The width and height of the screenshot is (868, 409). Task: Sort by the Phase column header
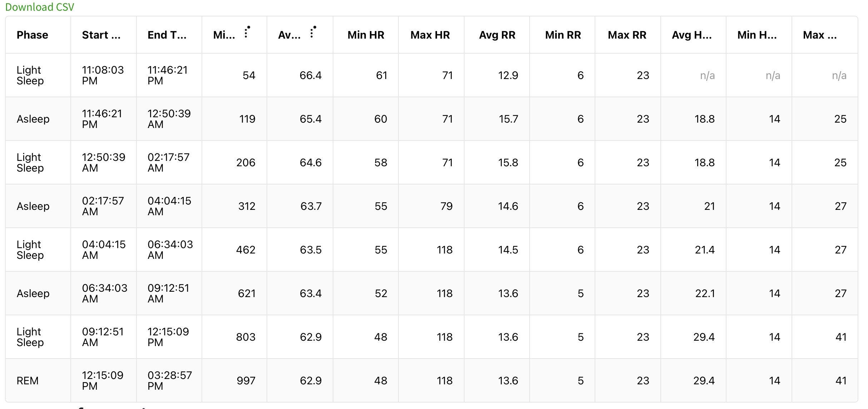point(33,35)
